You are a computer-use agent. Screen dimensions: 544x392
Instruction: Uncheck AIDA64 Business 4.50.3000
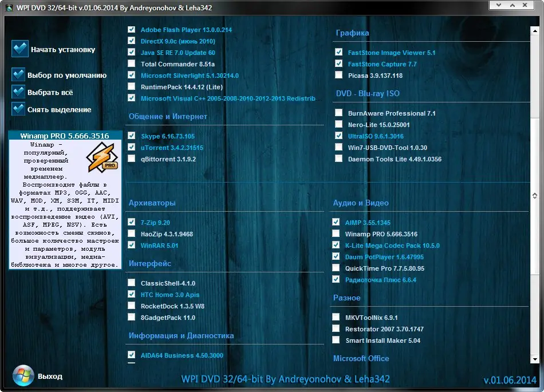(x=132, y=355)
